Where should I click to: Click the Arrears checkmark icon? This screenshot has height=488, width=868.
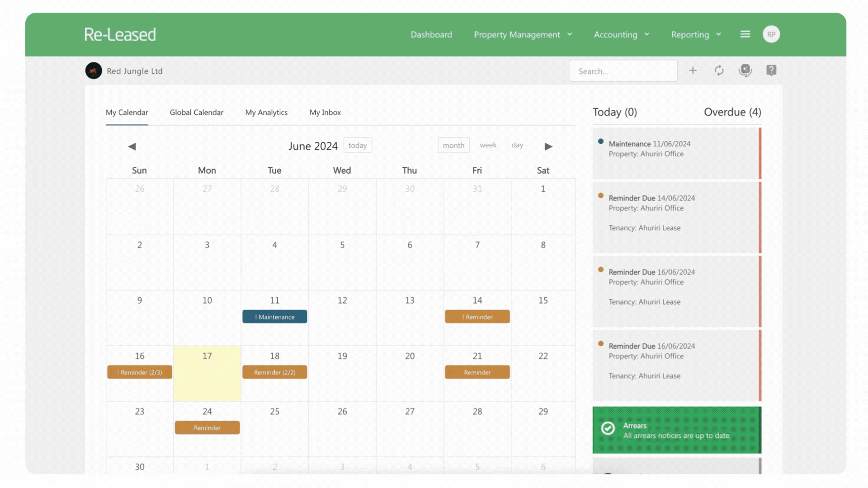[608, 428]
